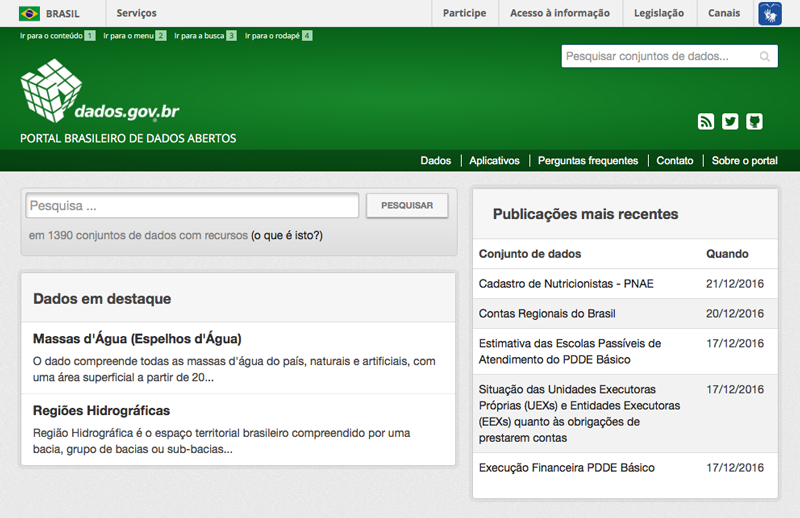Open the RSS feed icon

point(706,121)
